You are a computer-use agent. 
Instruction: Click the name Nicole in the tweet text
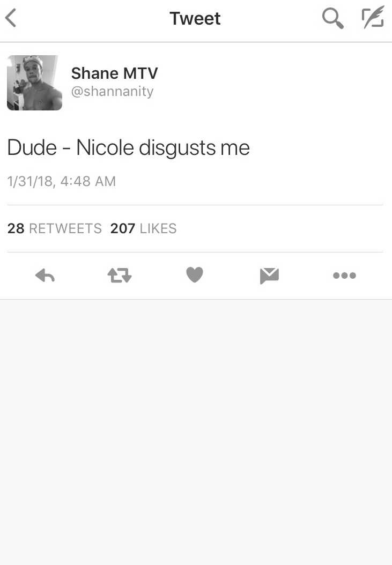point(105,148)
